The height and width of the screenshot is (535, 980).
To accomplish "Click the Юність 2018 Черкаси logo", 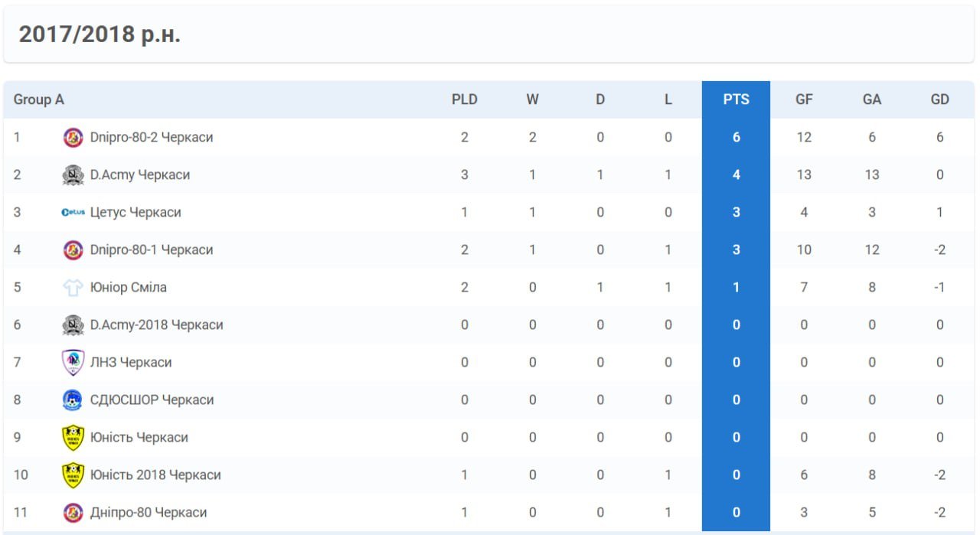I will 73,475.
